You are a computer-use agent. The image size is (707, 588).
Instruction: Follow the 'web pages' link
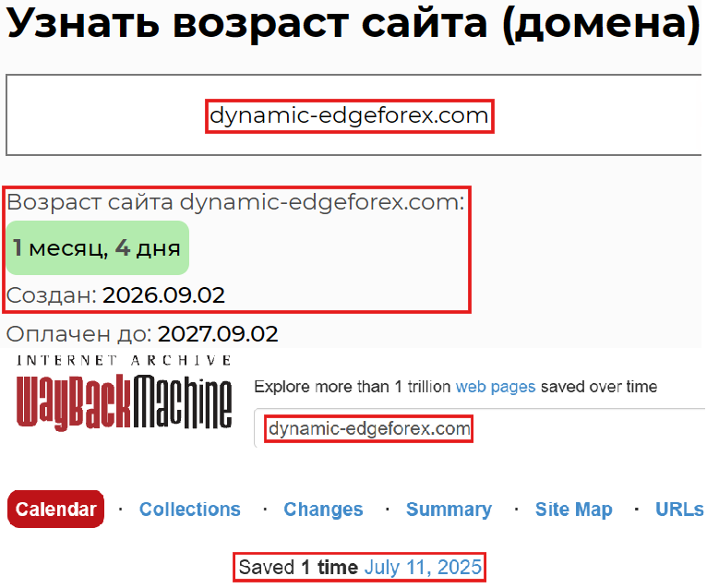click(x=496, y=387)
